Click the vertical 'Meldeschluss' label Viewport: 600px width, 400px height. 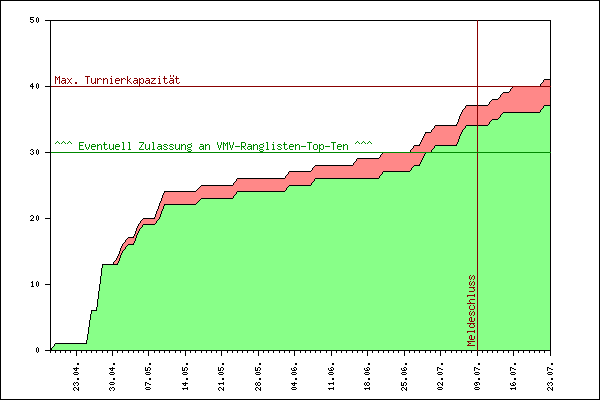471,310
